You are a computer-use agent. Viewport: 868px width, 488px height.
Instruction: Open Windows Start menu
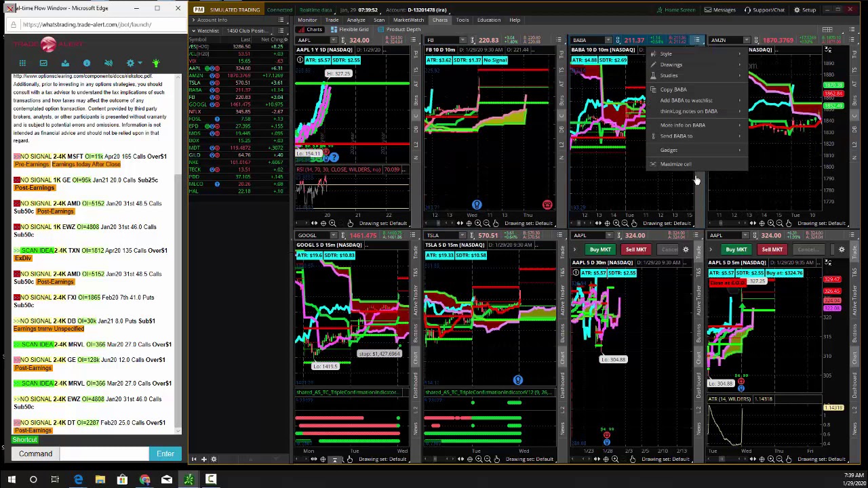[12, 480]
